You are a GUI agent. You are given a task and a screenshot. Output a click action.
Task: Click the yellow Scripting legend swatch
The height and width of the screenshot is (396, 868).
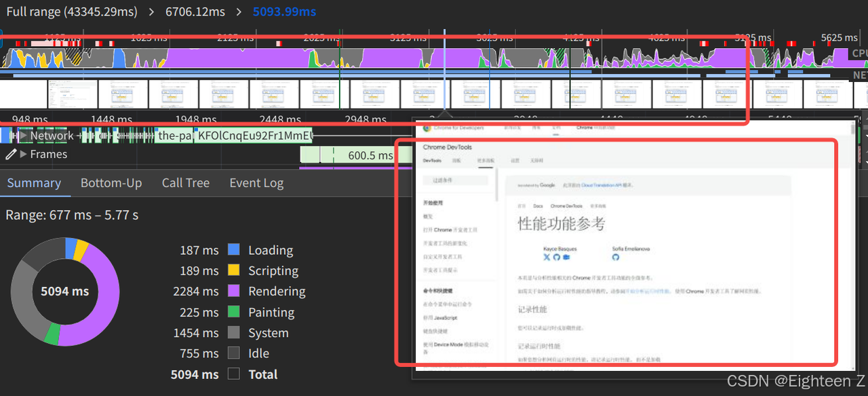[x=234, y=270]
